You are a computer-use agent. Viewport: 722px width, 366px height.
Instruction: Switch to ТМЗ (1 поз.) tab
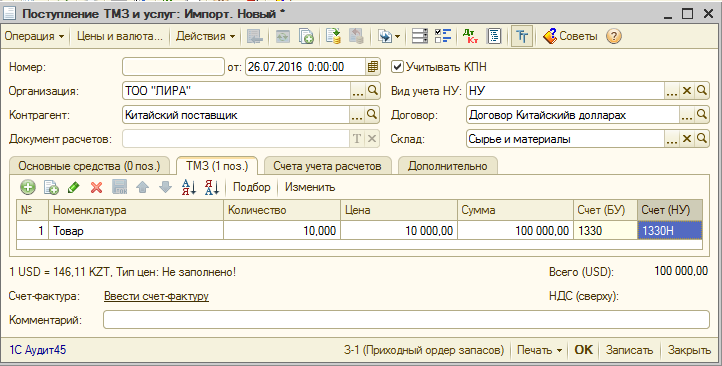pos(217,166)
